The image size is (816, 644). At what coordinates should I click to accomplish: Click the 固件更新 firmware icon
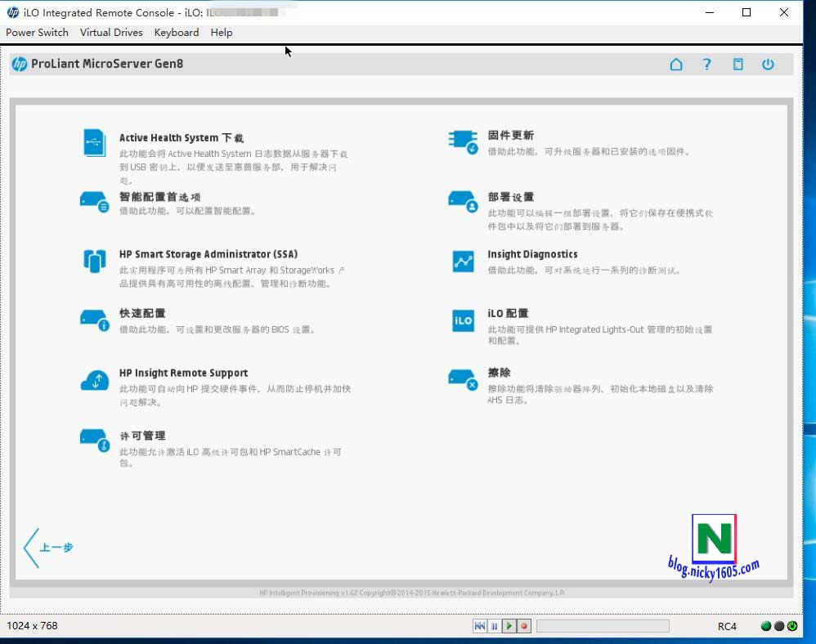point(463,142)
